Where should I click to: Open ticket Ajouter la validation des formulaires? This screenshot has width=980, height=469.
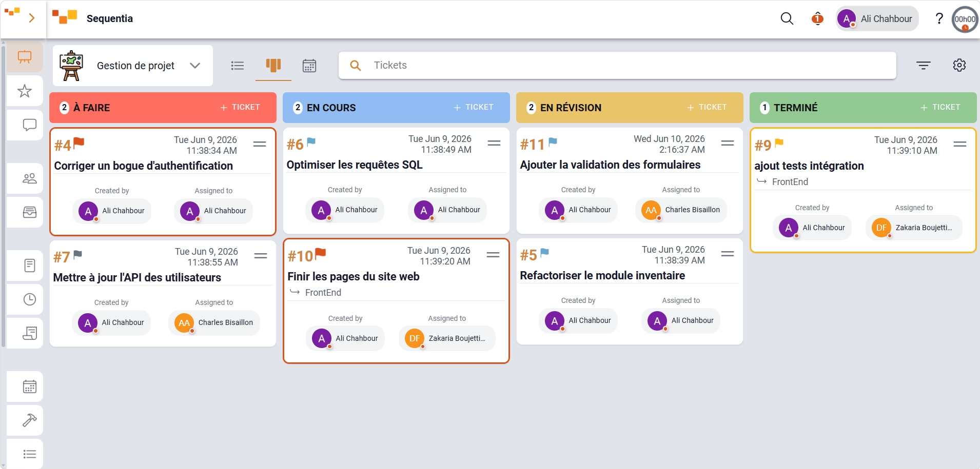(610, 165)
